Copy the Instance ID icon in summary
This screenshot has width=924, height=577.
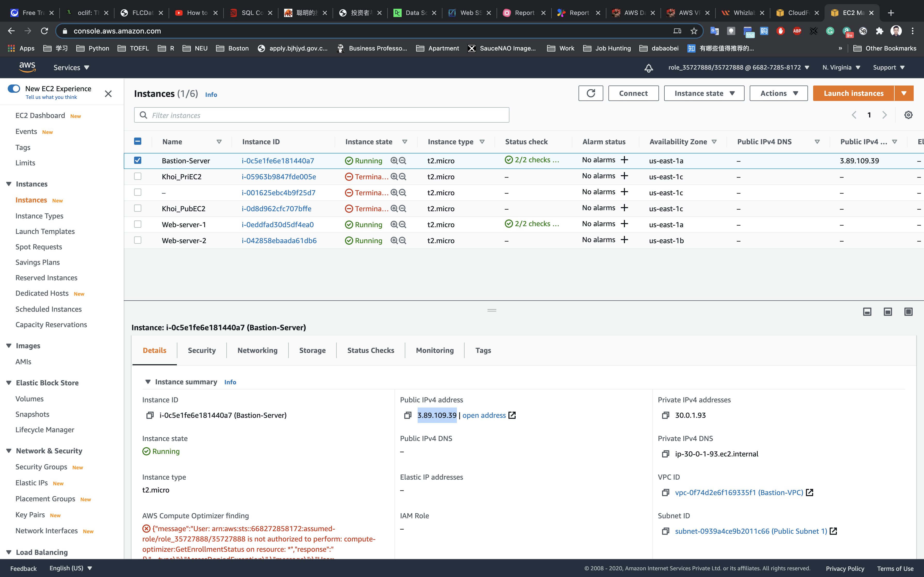point(150,415)
